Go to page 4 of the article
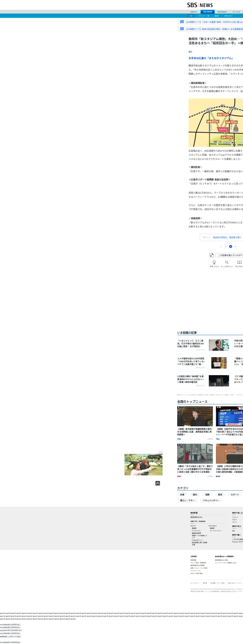243x644 pixels. [235, 247]
